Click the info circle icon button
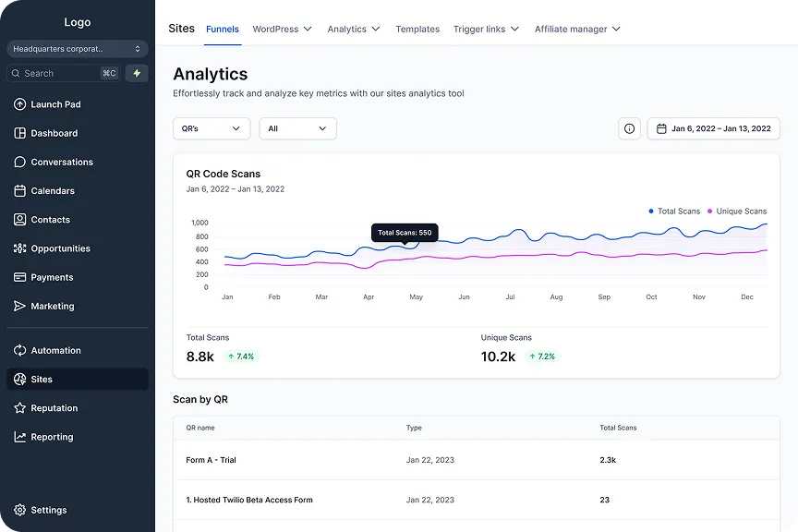 (629, 128)
